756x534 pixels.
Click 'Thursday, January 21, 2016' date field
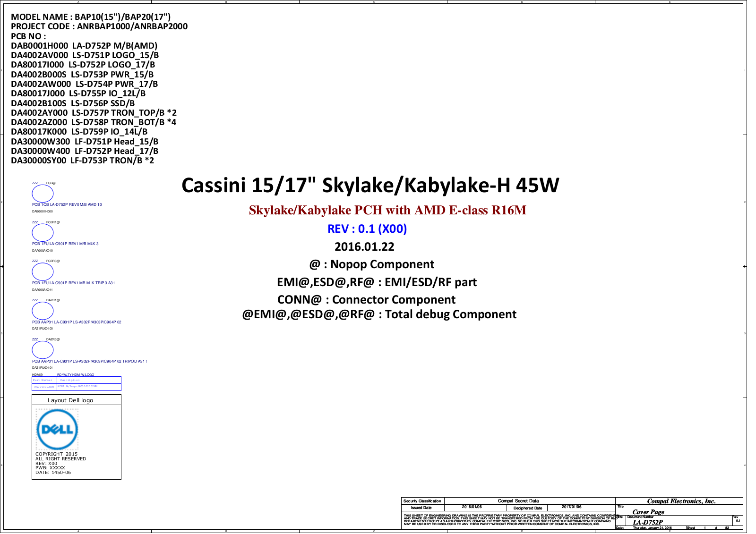[652, 528]
